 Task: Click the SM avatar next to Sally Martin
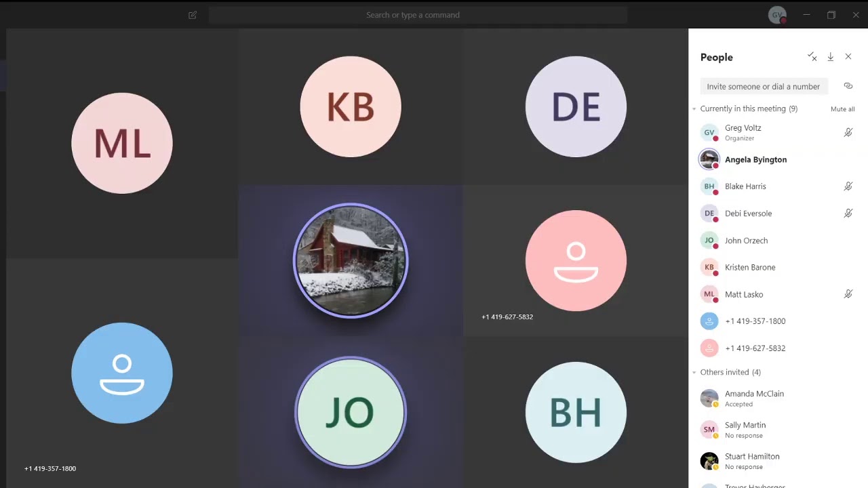pyautogui.click(x=709, y=429)
